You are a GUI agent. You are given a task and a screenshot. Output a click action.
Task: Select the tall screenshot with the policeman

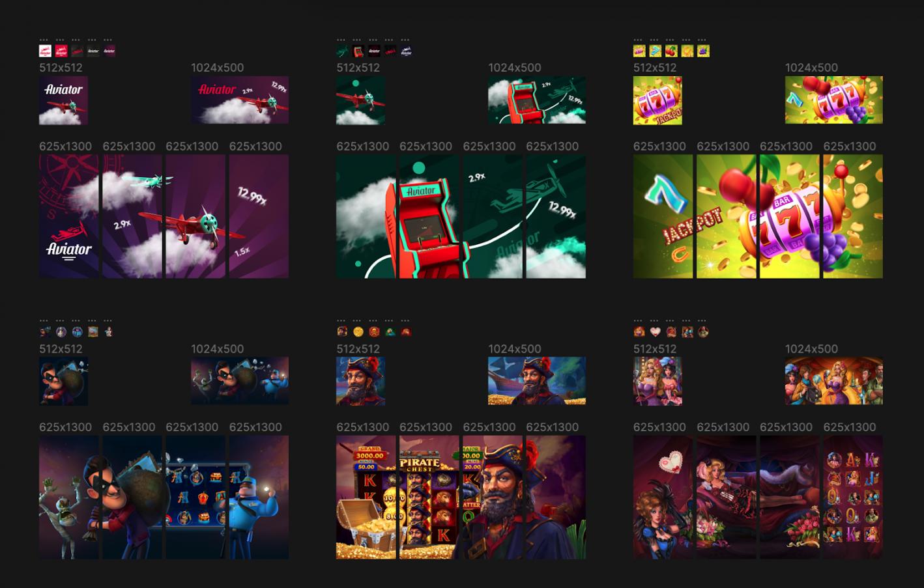coord(259,497)
